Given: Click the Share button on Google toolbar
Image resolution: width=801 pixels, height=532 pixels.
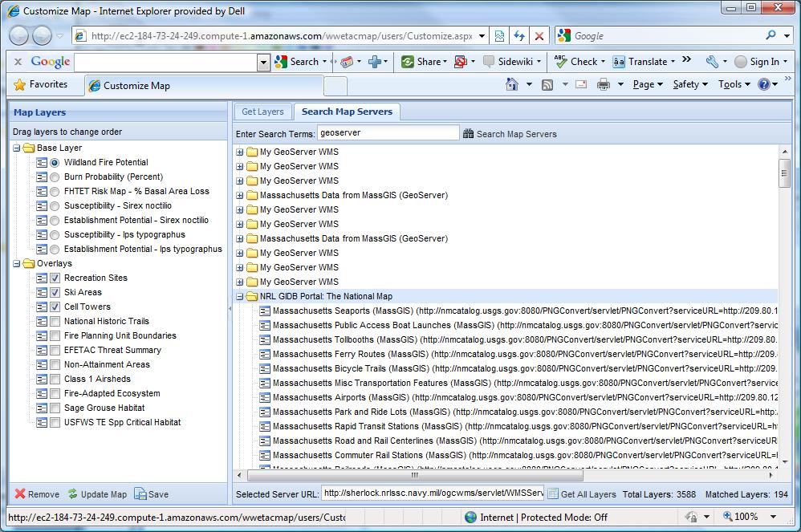Looking at the screenshot, I should click(x=424, y=62).
